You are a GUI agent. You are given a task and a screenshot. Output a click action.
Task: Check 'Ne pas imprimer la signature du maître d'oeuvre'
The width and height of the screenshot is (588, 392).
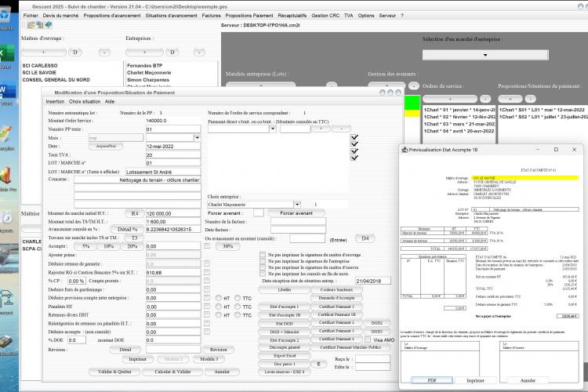[x=263, y=267]
